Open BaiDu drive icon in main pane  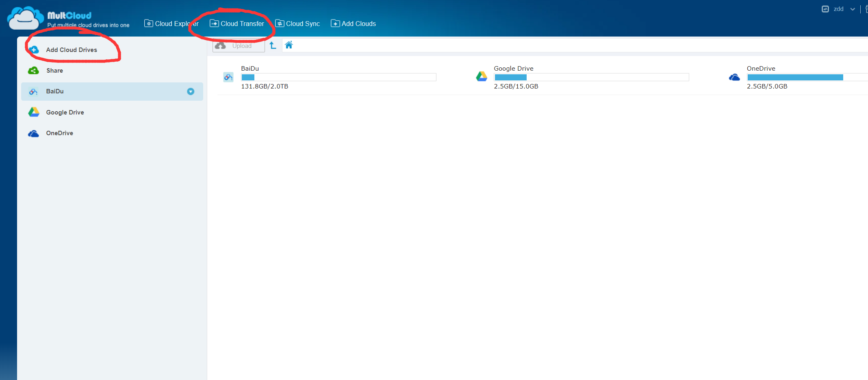(228, 77)
